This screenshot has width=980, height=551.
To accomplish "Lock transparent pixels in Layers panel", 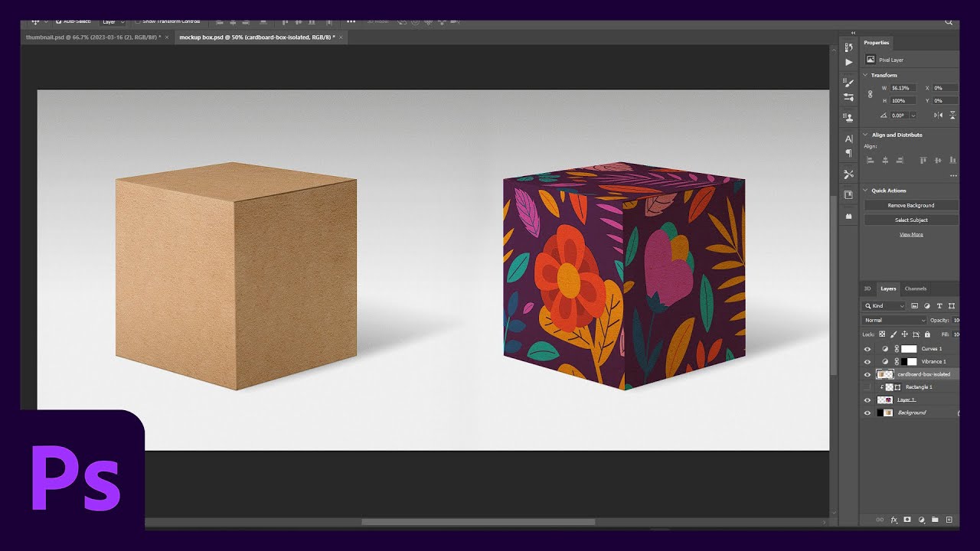I will click(x=882, y=334).
